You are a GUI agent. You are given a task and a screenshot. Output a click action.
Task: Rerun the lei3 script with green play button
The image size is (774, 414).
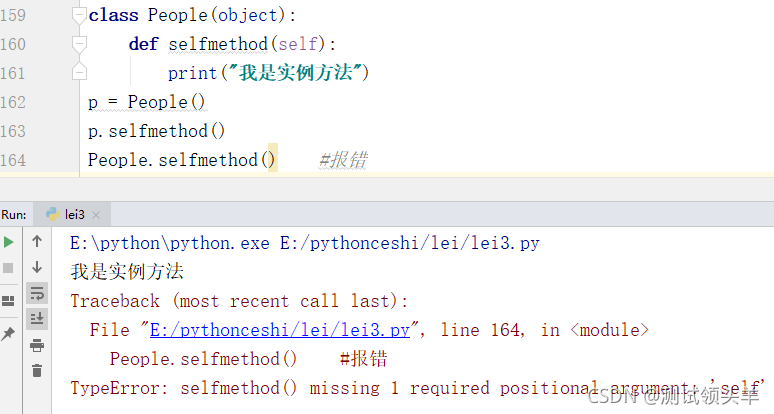click(x=8, y=241)
